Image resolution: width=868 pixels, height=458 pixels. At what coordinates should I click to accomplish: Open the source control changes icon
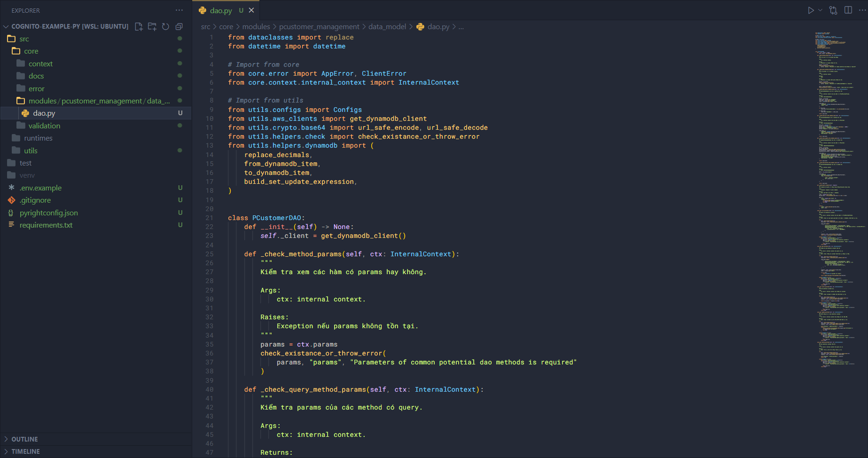(833, 10)
